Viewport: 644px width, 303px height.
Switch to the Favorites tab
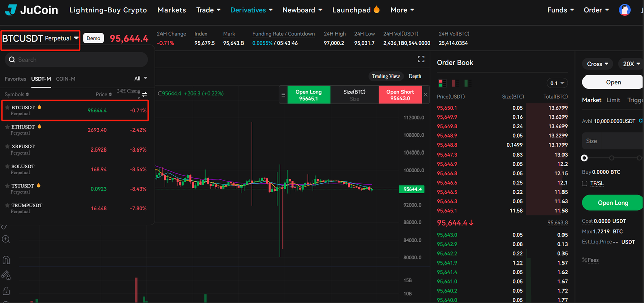coord(15,79)
